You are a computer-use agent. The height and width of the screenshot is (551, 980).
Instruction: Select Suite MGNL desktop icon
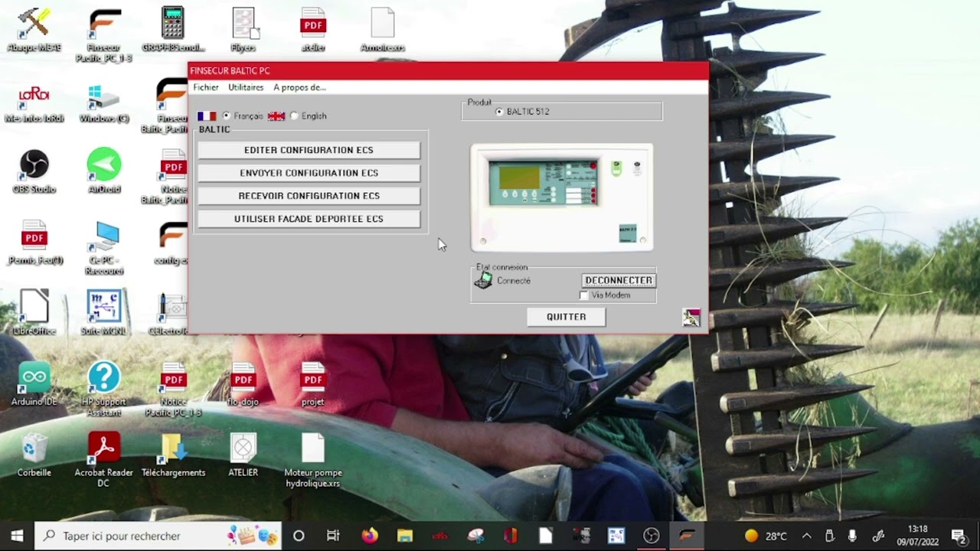click(104, 312)
